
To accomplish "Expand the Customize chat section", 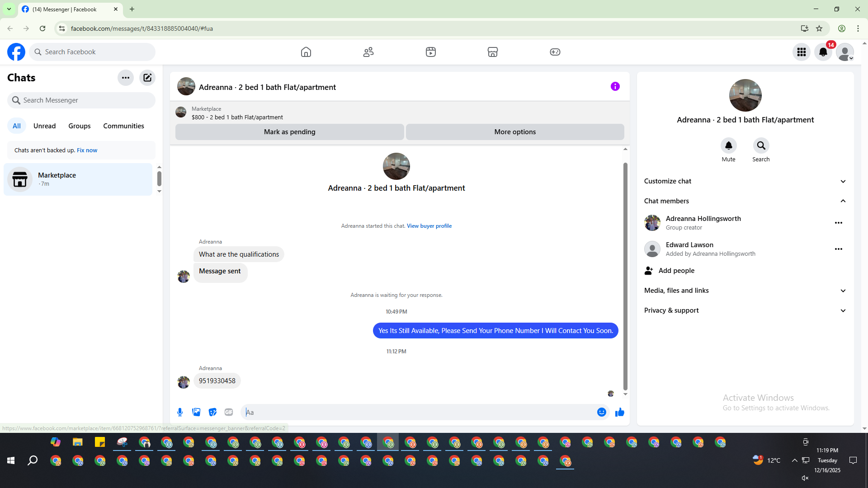I will [745, 181].
